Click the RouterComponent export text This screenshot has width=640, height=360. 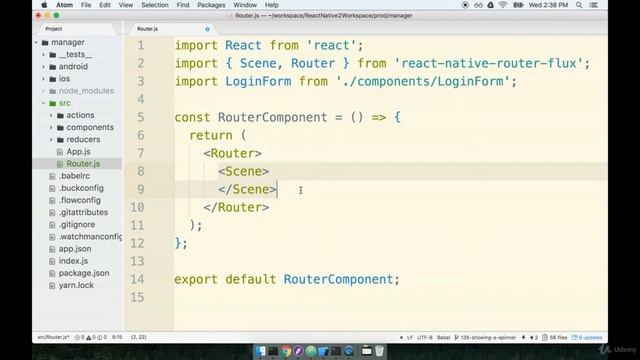pos(338,280)
